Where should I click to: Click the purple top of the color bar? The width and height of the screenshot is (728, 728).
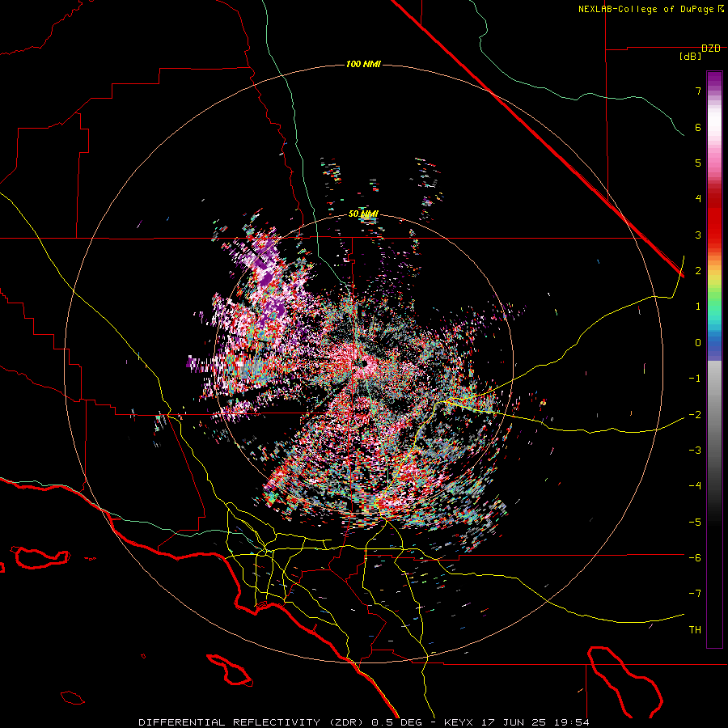point(714,80)
